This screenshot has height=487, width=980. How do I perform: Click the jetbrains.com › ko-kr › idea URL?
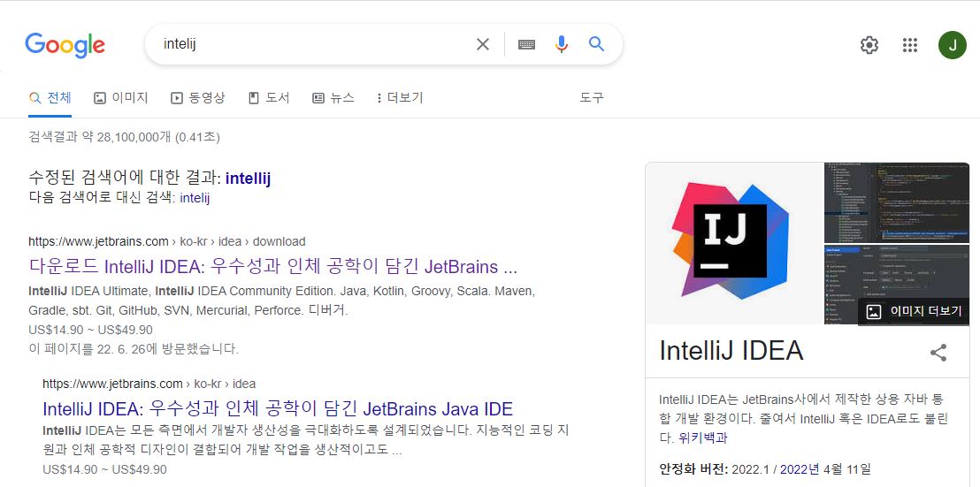coord(149,384)
